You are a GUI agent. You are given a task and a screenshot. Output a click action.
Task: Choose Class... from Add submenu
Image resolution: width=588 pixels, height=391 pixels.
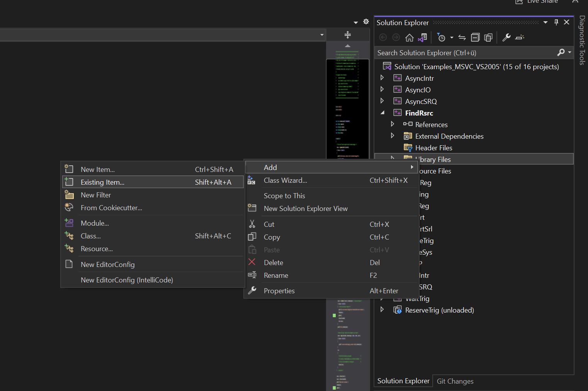(153, 236)
